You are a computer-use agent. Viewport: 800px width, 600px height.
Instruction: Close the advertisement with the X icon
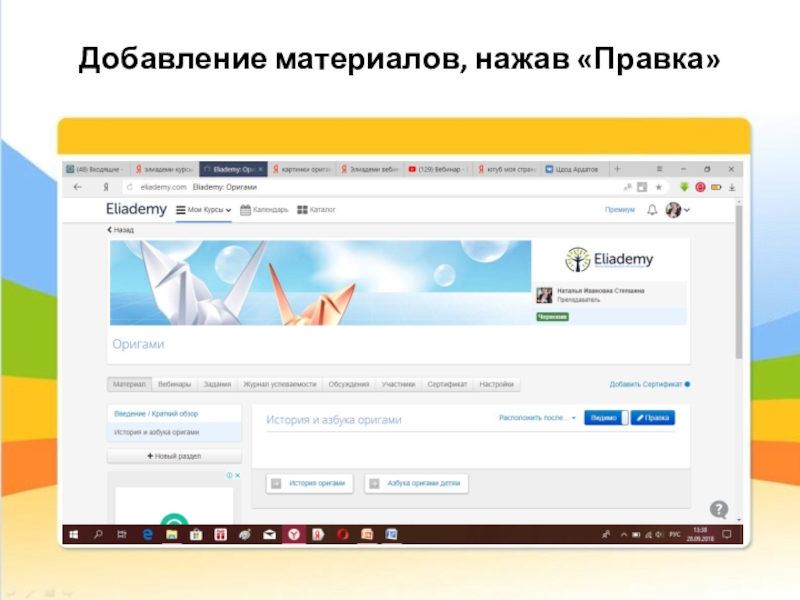(x=237, y=476)
